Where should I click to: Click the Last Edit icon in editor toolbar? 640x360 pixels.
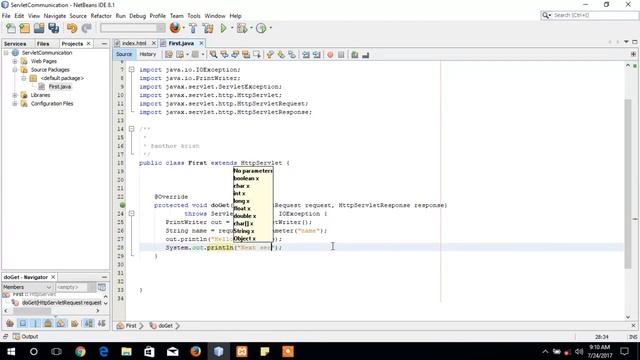pos(169,55)
